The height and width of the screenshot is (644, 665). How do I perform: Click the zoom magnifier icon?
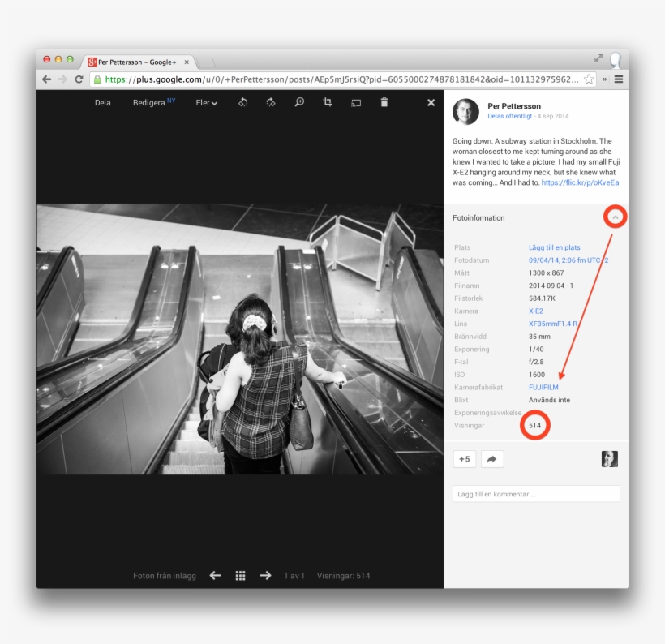[x=299, y=102]
